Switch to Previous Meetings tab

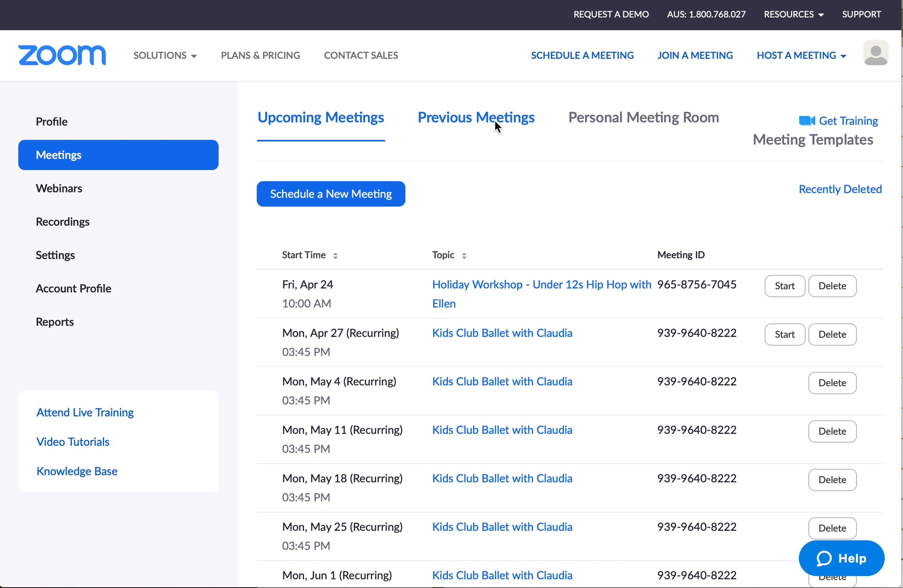pyautogui.click(x=476, y=118)
